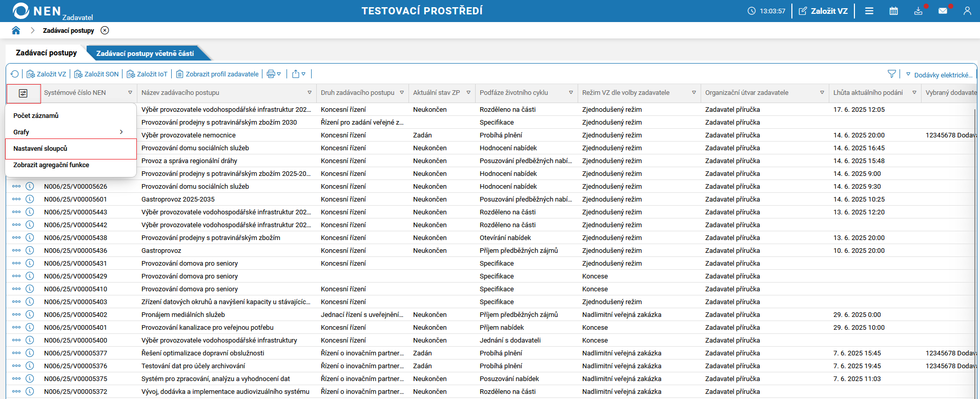Screen dimensions: 980x399
Task: Open the hamburger menu in header
Action: (869, 11)
